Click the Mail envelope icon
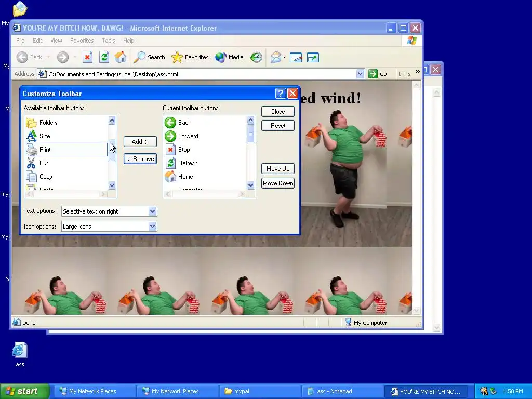532x399 pixels. click(x=275, y=57)
